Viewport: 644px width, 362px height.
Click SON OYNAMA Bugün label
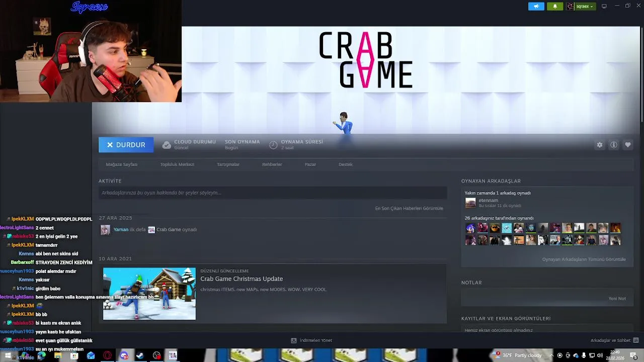242,144
